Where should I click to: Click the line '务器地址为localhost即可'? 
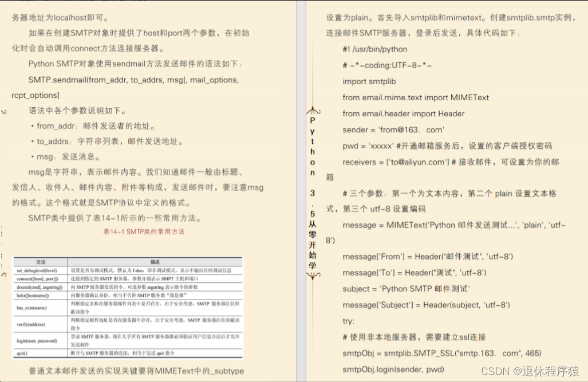60,18
